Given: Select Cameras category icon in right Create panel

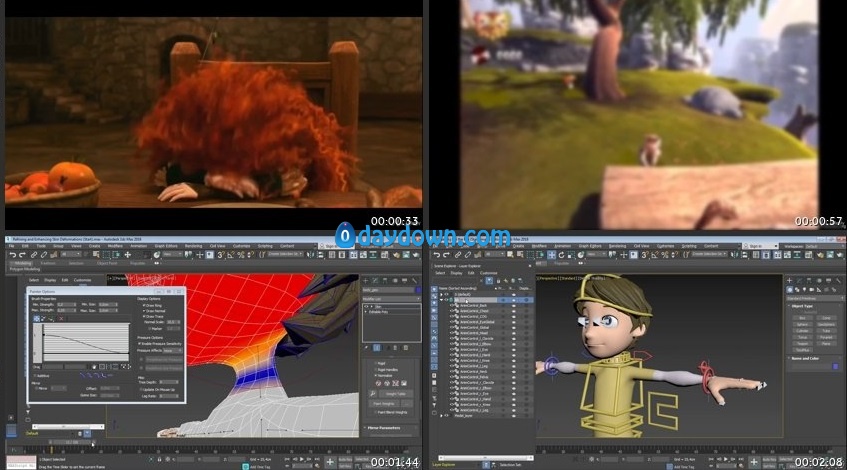Looking at the screenshot, I should 811,290.
